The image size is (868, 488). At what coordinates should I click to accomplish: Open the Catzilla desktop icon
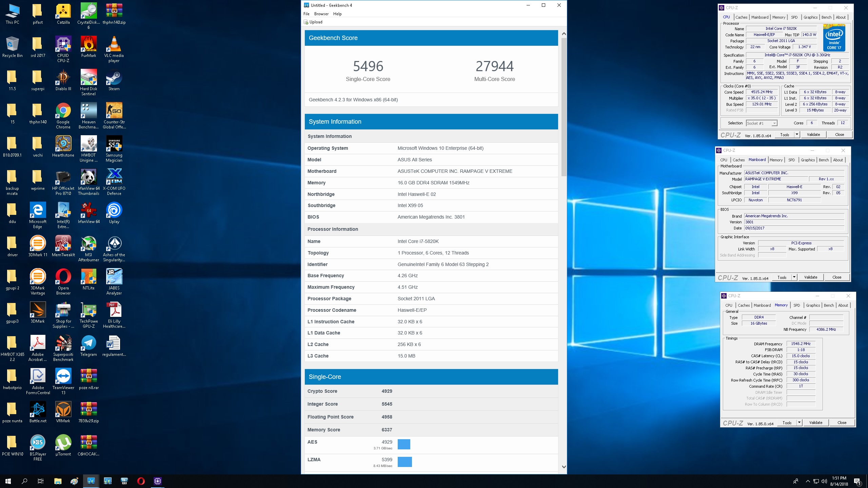(x=63, y=14)
